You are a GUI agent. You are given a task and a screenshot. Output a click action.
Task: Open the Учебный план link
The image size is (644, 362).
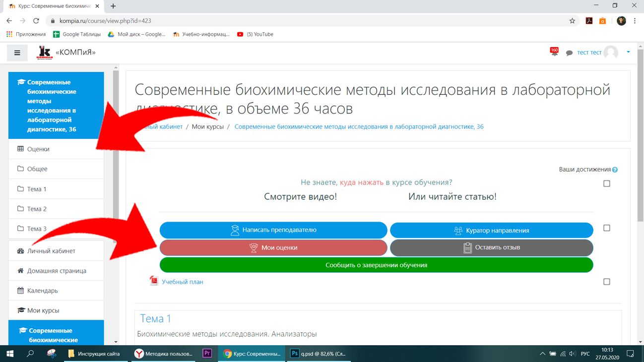pos(182,282)
